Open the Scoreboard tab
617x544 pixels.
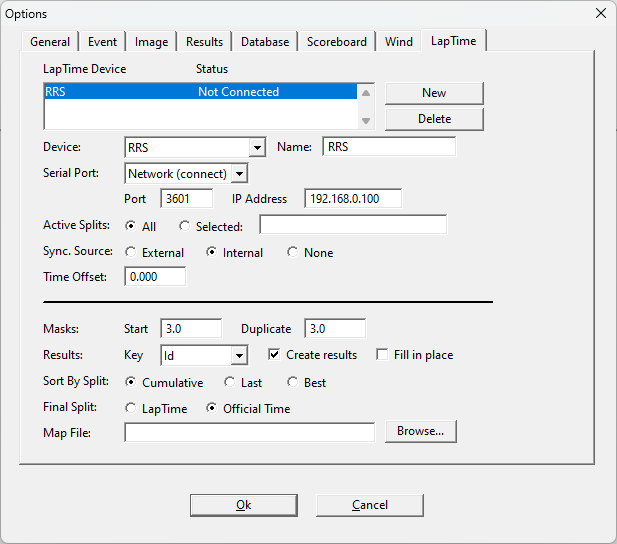336,42
